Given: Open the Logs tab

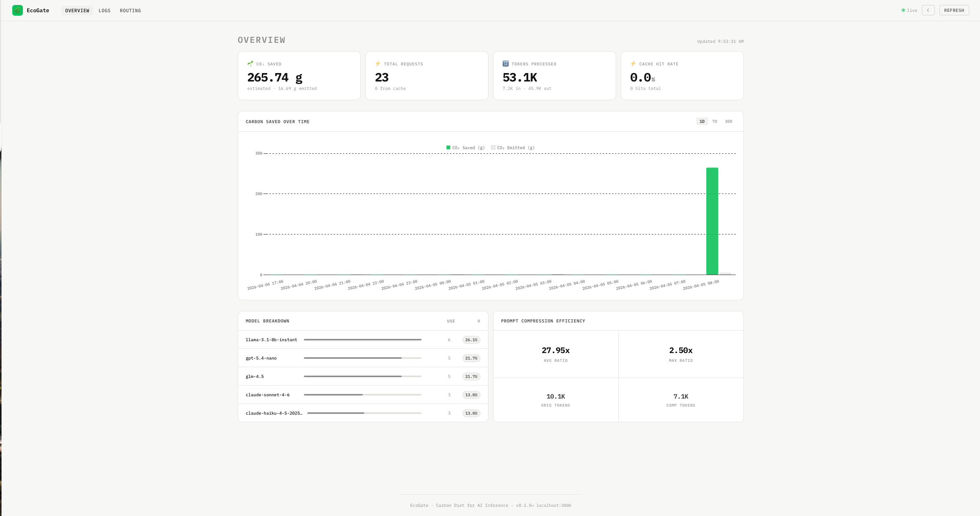Looking at the screenshot, I should tap(104, 10).
